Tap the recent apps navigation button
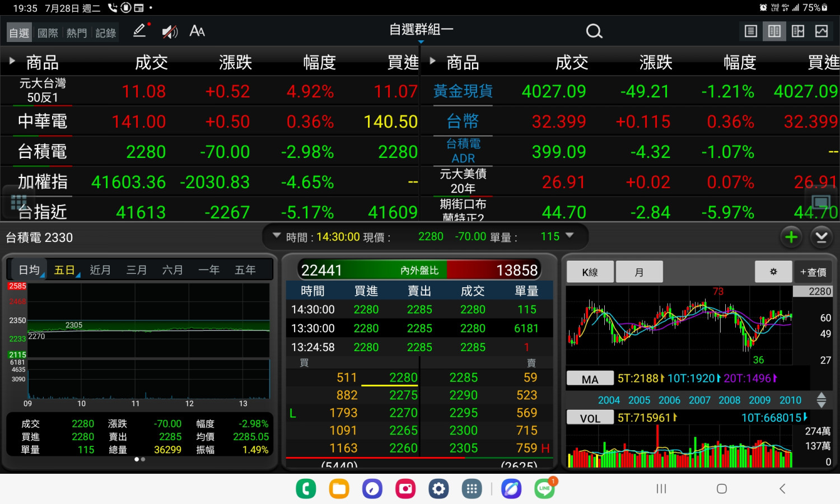This screenshot has height=504, width=840. (x=661, y=489)
